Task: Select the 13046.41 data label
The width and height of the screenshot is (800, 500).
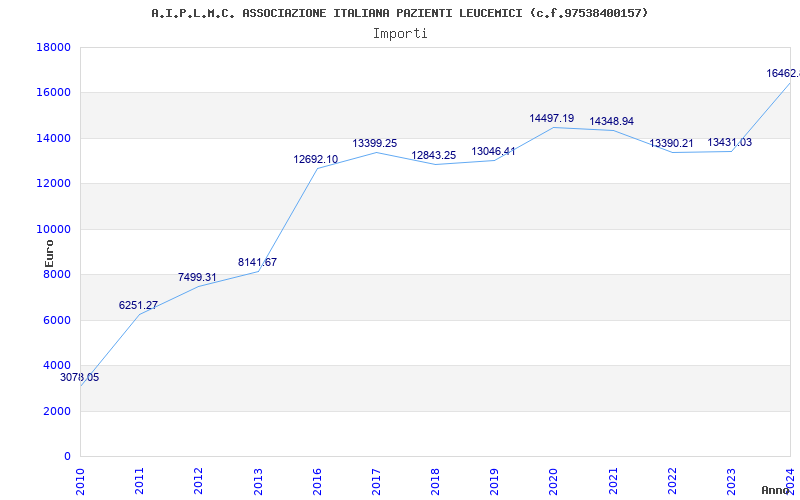Action: click(493, 151)
